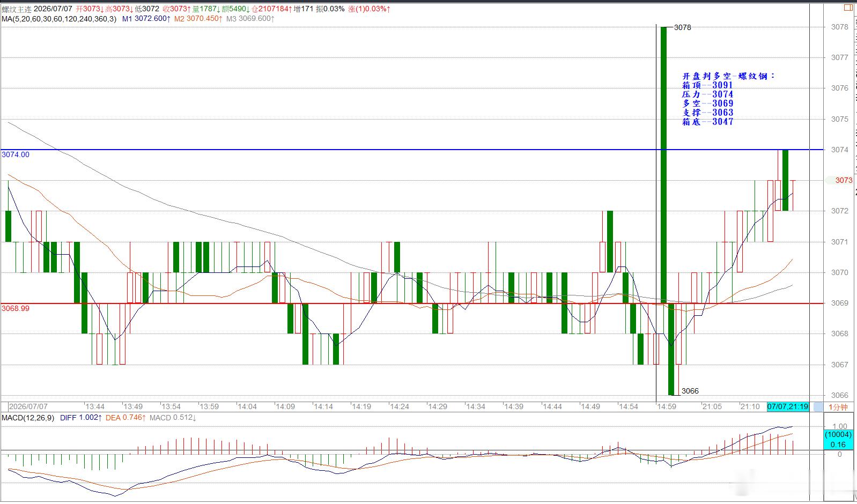Click the 开3073 opening price field
This screenshot has width=857, height=504.
(x=90, y=9)
